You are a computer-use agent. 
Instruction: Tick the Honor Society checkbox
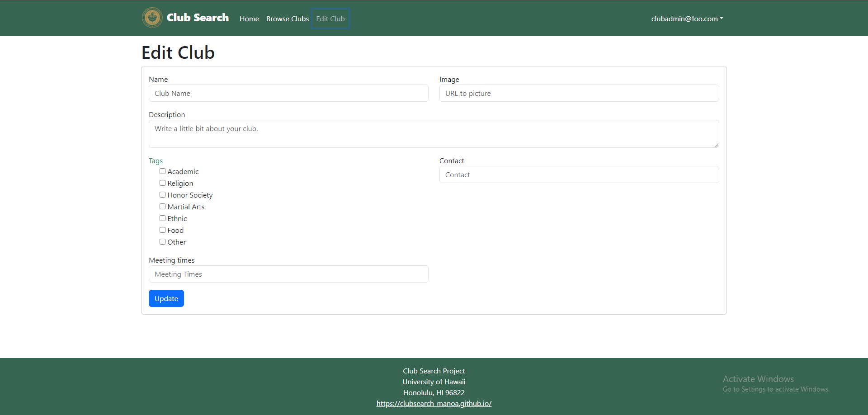click(x=162, y=195)
